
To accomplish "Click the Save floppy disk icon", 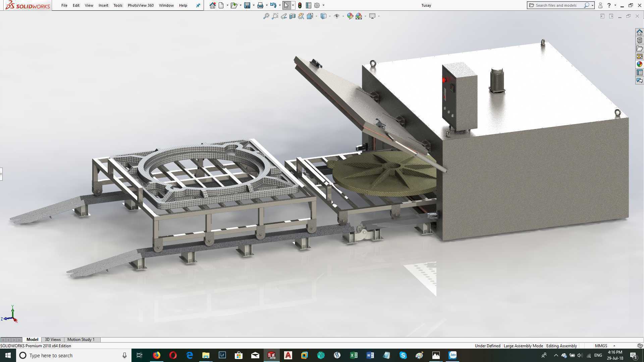I will tap(247, 5).
